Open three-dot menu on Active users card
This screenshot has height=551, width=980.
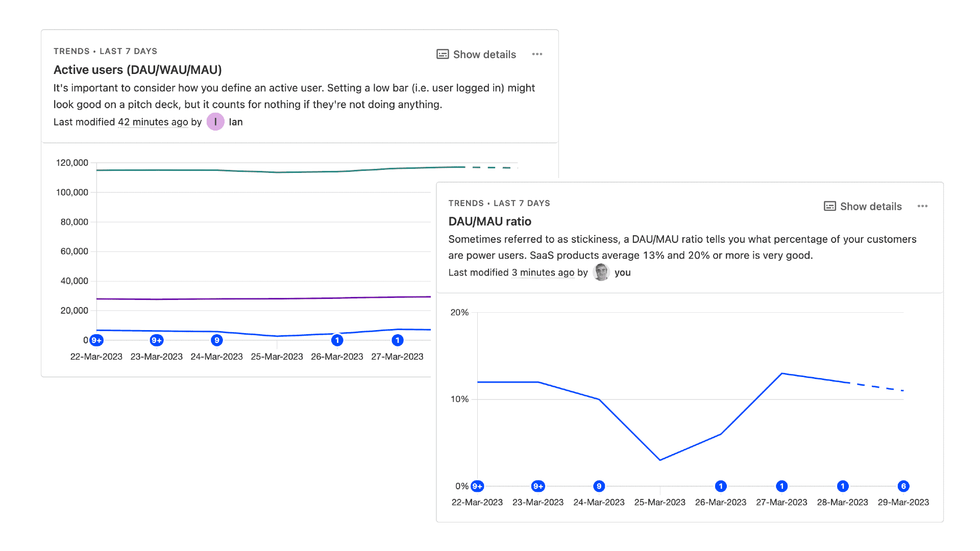[x=537, y=54]
